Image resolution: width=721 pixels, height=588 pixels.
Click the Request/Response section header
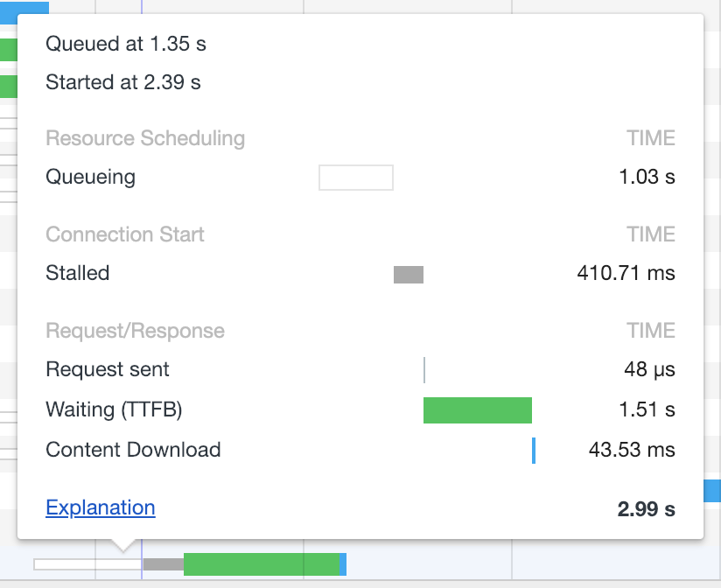(135, 331)
